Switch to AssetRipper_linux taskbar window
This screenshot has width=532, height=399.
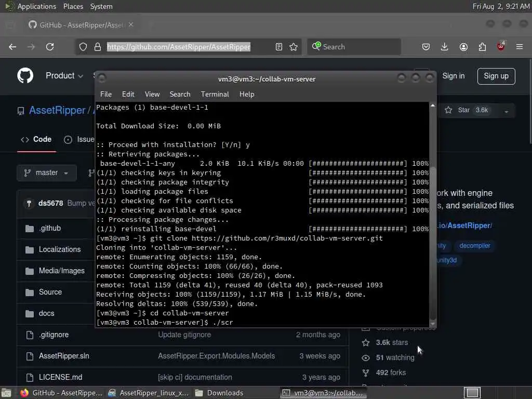coord(149,393)
